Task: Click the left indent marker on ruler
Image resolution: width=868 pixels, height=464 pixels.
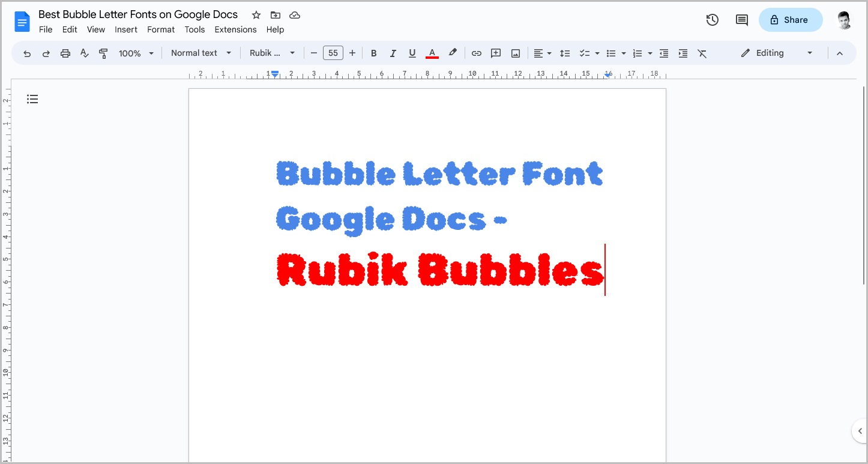Action: coord(275,74)
